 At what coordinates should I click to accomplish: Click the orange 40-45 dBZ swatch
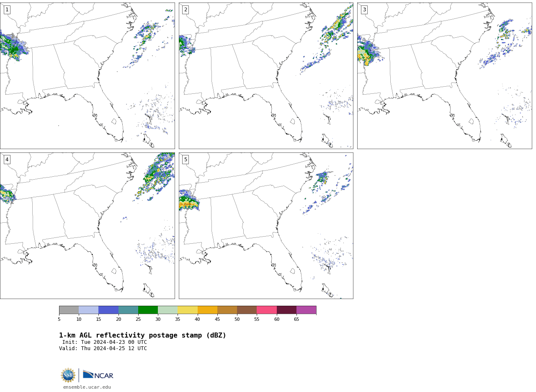pos(207,310)
